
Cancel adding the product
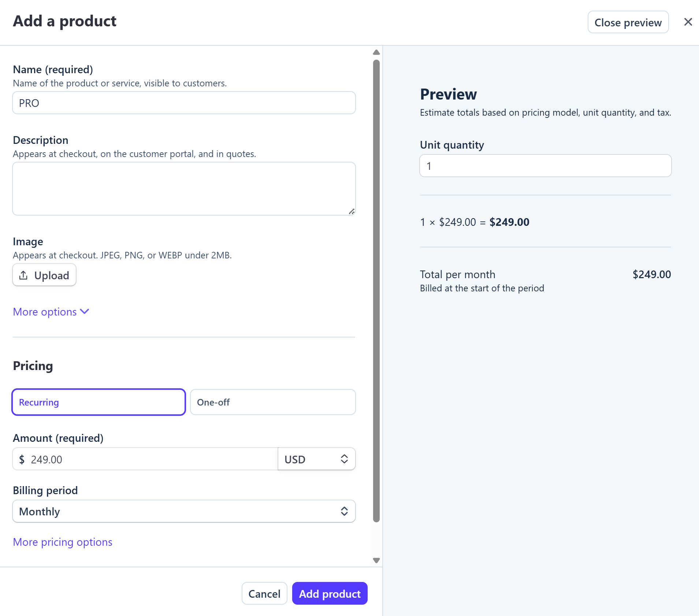(264, 593)
